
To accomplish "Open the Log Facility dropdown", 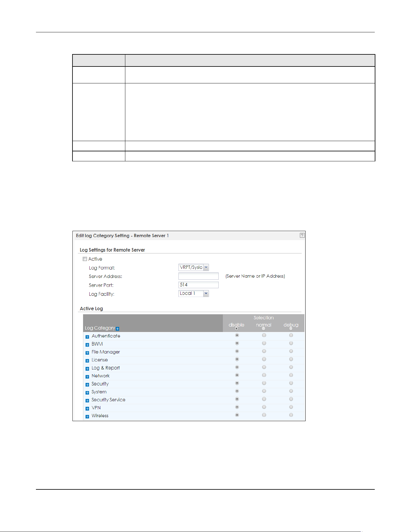I will (x=194, y=293).
